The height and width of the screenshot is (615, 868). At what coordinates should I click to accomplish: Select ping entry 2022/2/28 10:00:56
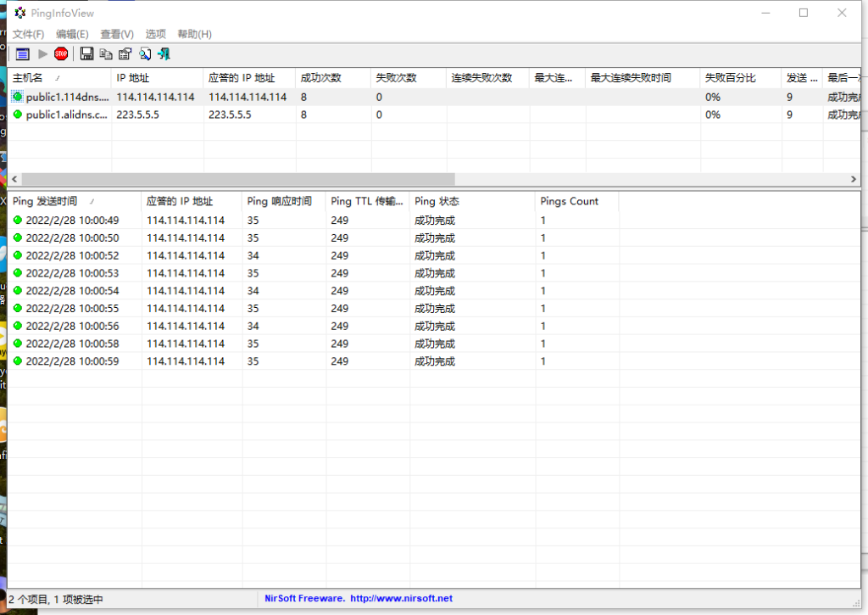[x=314, y=327]
